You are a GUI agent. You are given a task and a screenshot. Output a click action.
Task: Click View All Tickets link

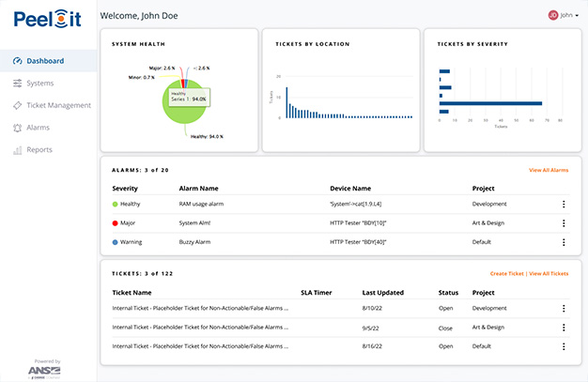click(x=549, y=273)
